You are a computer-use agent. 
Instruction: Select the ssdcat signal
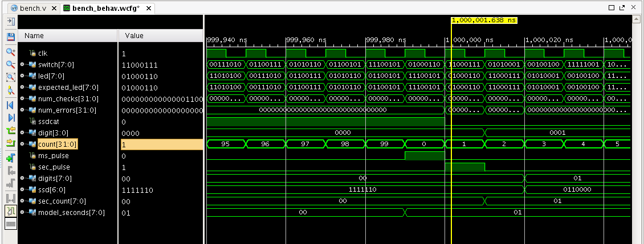(x=47, y=122)
